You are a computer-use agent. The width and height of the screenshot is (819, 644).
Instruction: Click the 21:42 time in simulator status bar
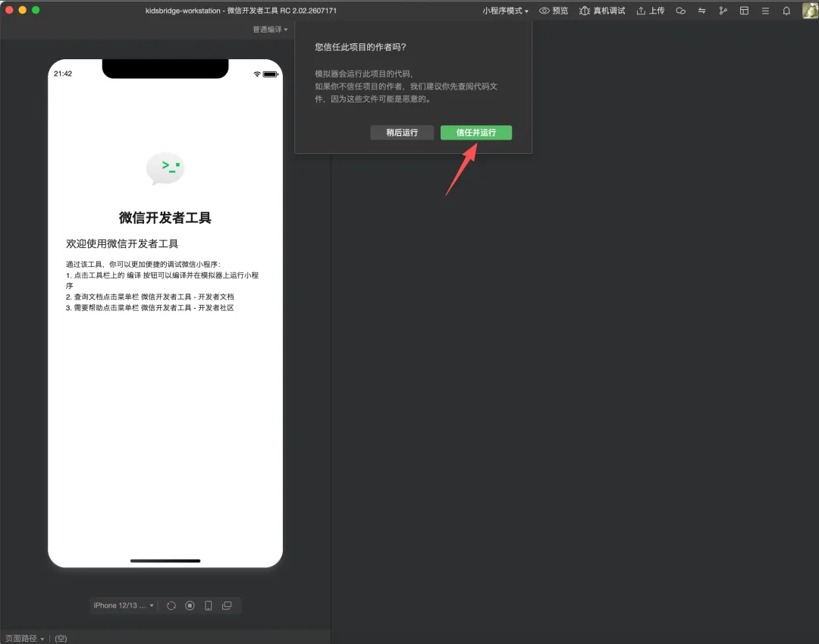[x=63, y=74]
